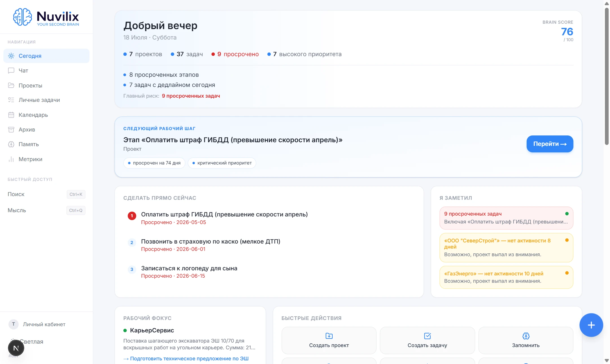610x364 pixels.
Task: Click green dot on 9 просроченных задач card
Action: [567, 214]
